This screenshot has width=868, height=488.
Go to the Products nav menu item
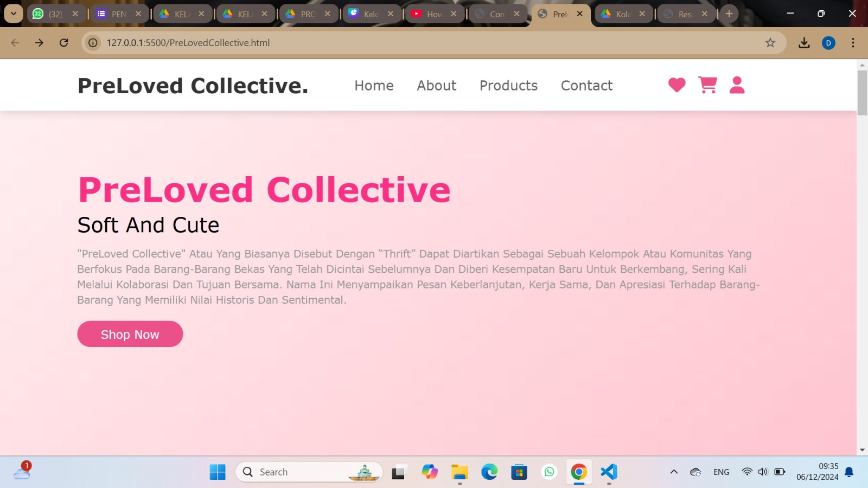tap(508, 86)
